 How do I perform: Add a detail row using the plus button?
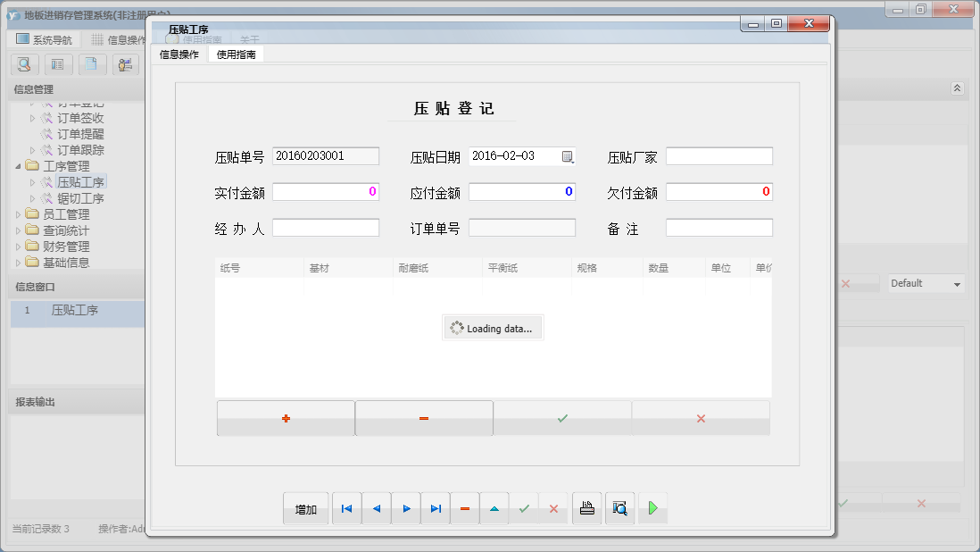[286, 418]
